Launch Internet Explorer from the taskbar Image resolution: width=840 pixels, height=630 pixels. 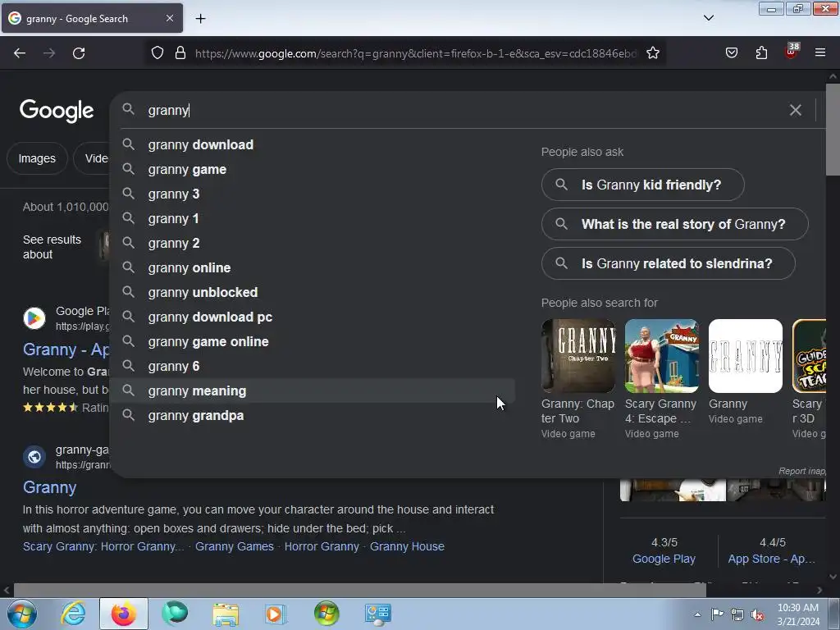tap(73, 614)
